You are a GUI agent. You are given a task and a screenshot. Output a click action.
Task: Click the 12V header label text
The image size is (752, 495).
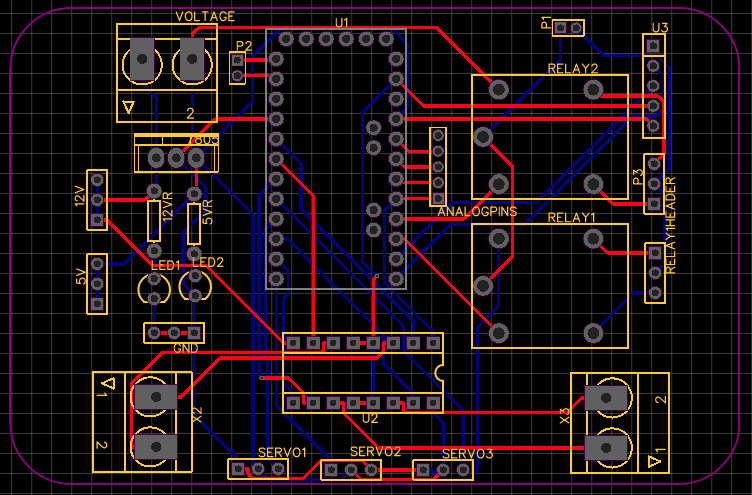point(80,196)
